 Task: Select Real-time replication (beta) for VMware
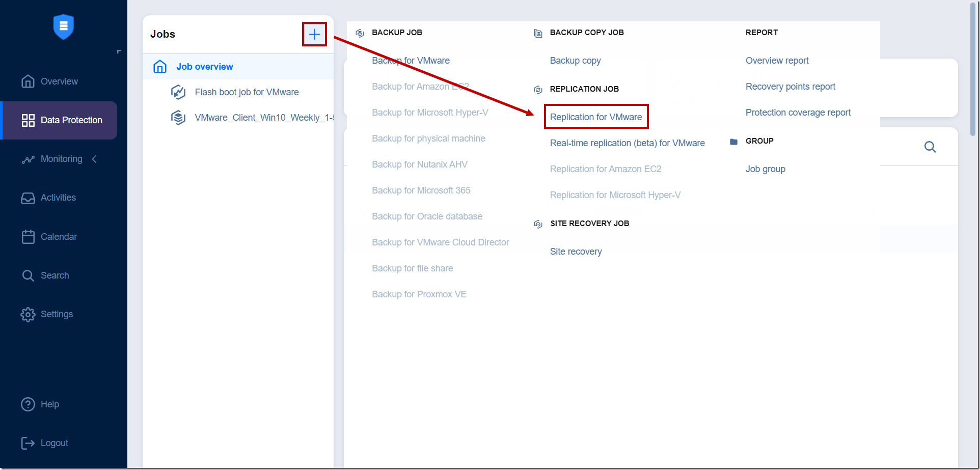coord(627,143)
